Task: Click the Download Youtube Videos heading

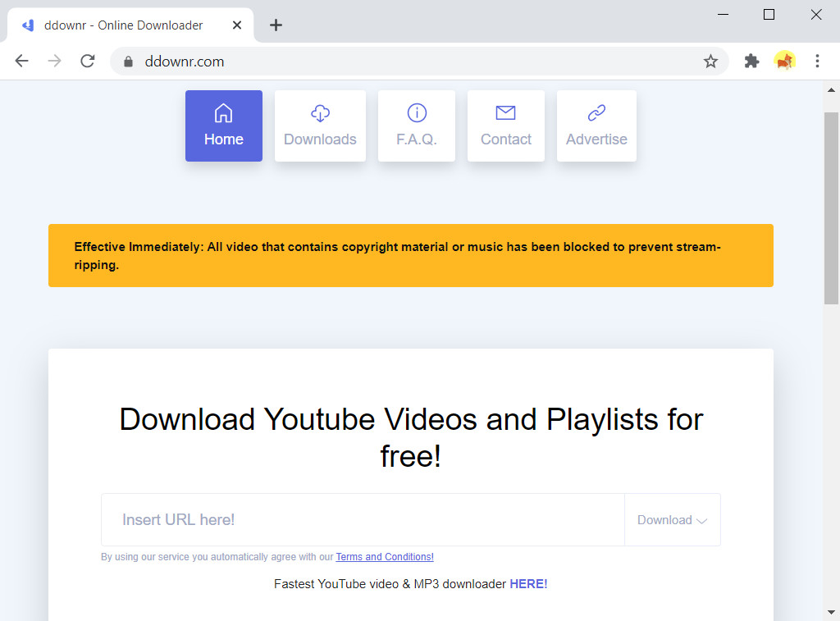Action: [x=411, y=437]
